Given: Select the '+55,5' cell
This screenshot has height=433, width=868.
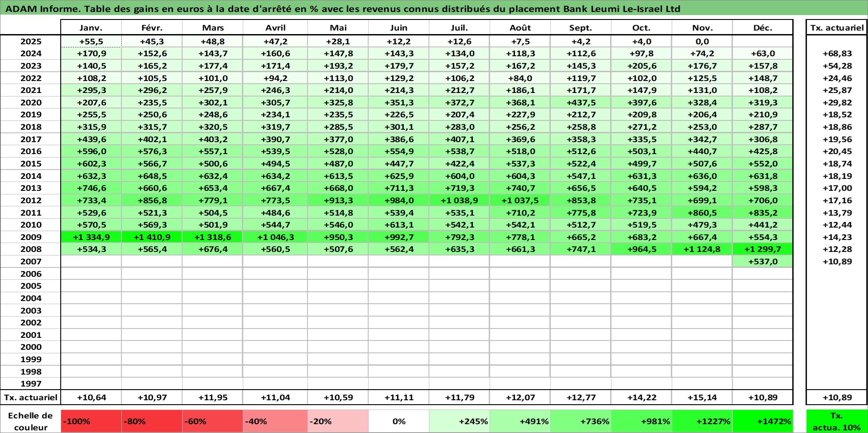Looking at the screenshot, I should click(x=91, y=42).
